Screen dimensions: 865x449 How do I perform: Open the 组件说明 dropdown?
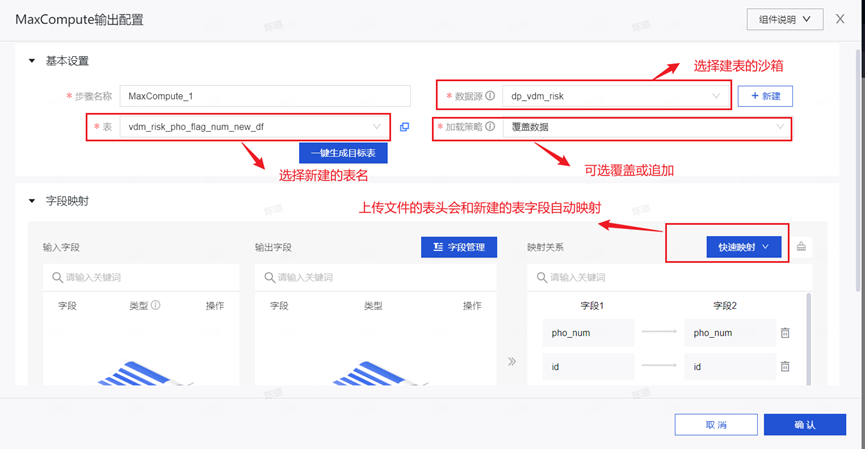(x=785, y=19)
